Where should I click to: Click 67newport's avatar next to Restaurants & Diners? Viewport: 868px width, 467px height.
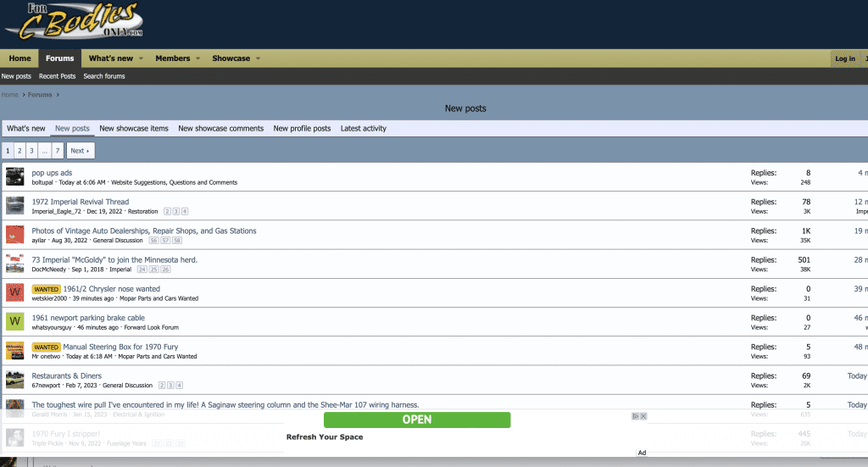14,380
